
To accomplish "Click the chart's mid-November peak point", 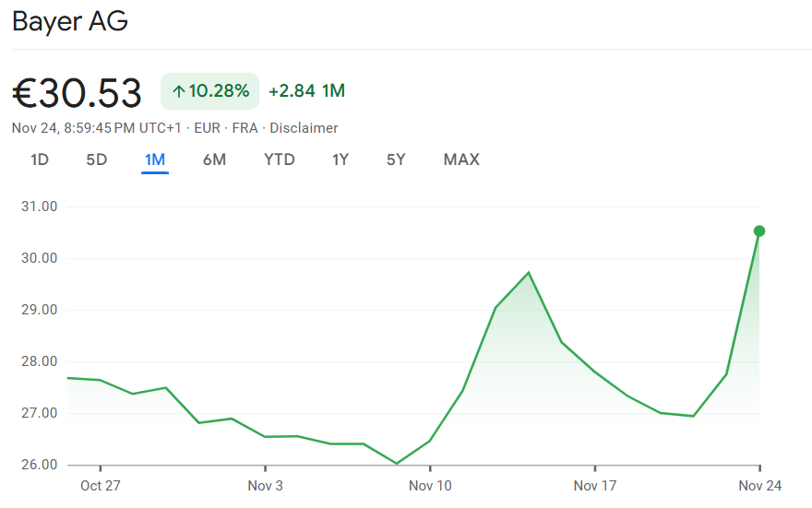I will (x=529, y=272).
